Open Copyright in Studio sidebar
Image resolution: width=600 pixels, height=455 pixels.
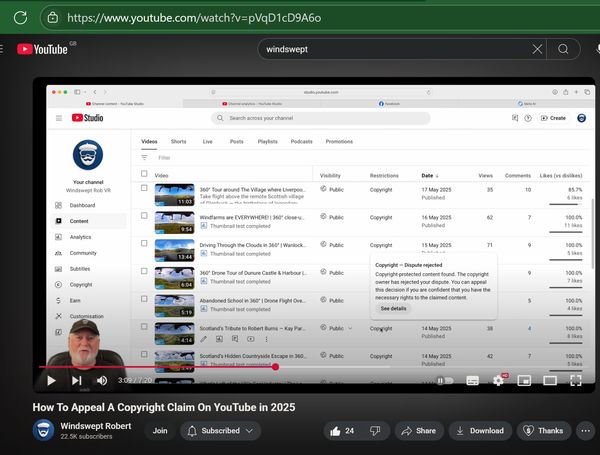click(81, 284)
